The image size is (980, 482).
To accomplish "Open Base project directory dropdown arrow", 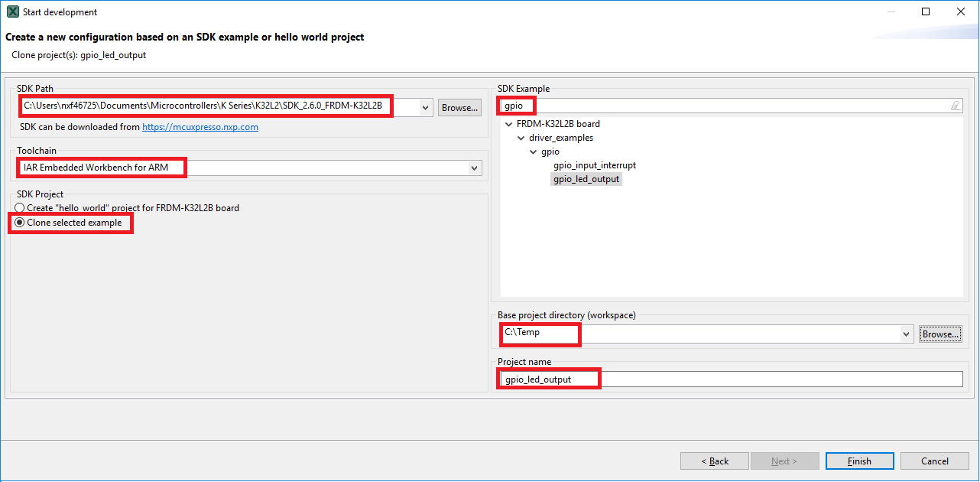I will tap(907, 334).
